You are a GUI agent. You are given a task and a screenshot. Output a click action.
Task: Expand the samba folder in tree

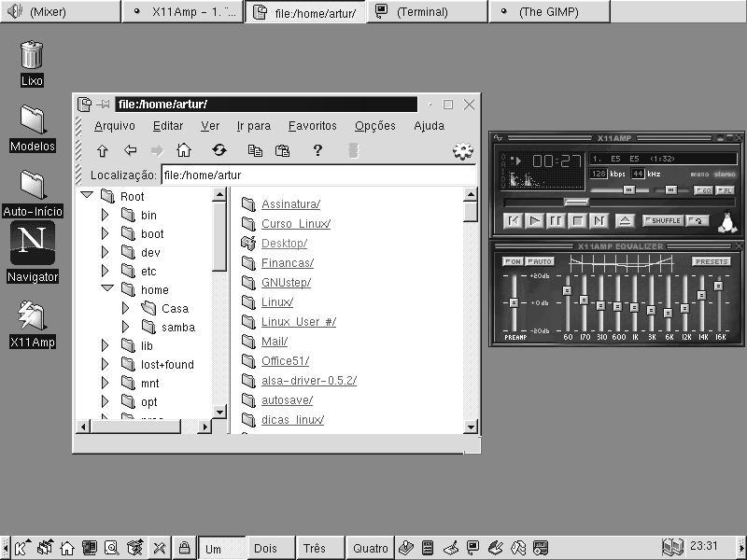point(125,328)
